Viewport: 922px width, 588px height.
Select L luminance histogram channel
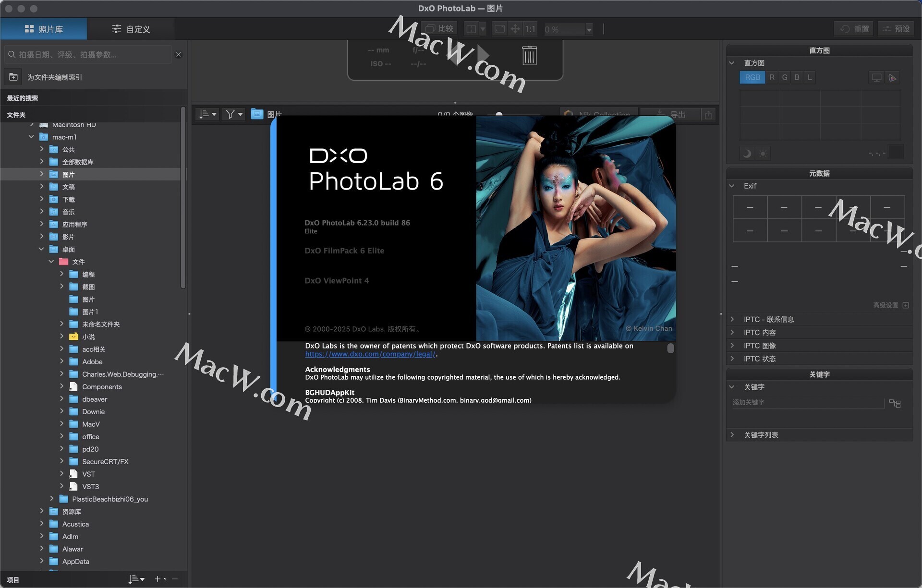(x=809, y=77)
